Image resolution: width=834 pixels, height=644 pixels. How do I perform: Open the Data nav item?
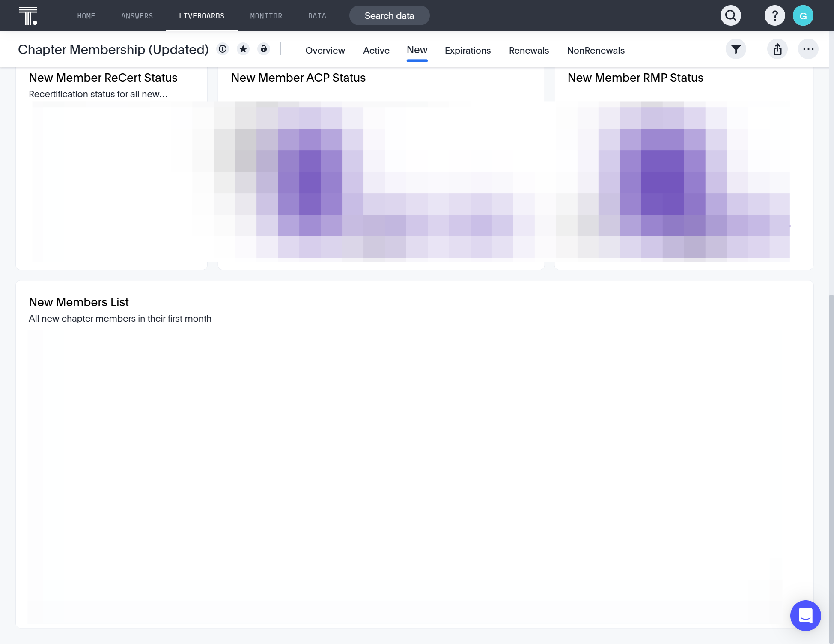(x=317, y=16)
